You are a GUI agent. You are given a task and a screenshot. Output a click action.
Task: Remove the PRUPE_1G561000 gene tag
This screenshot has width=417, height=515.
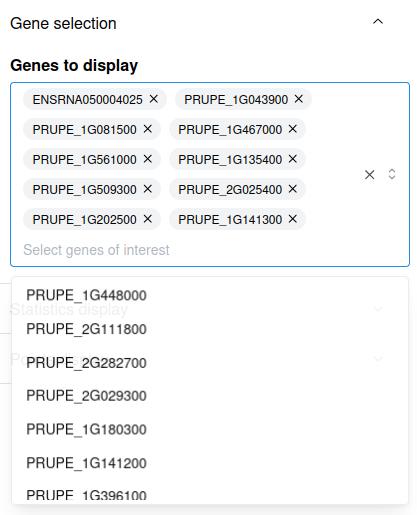[x=148, y=159]
